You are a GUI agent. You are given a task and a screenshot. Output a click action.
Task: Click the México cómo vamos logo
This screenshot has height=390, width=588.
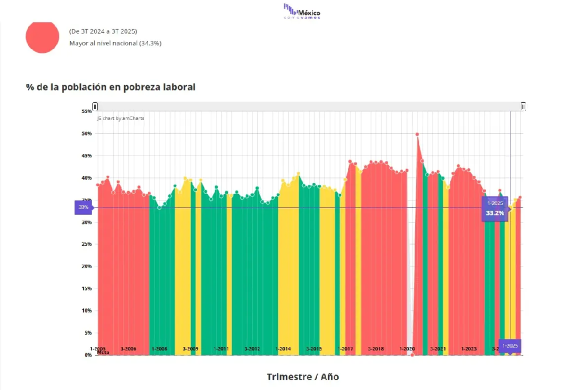[x=302, y=11]
